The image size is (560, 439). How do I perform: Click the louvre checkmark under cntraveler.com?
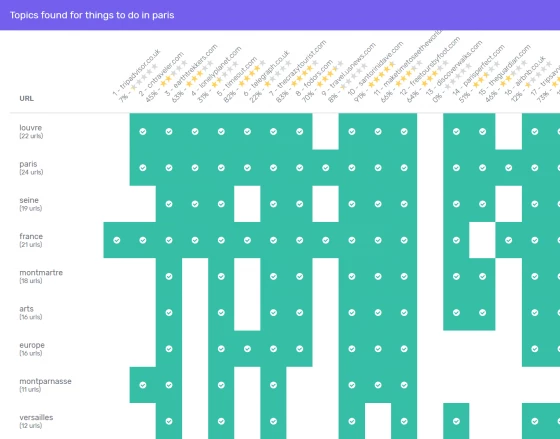click(x=143, y=131)
